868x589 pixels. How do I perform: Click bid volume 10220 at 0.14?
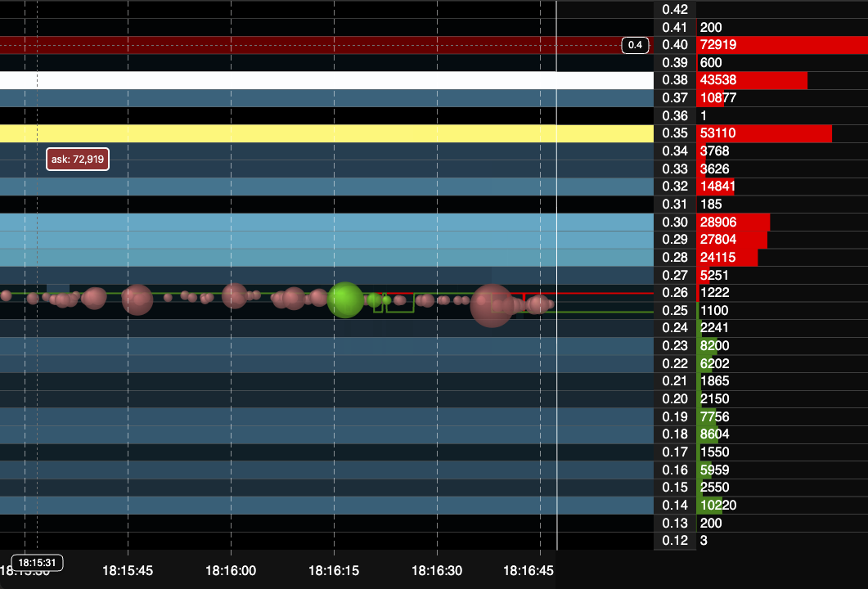click(x=718, y=505)
